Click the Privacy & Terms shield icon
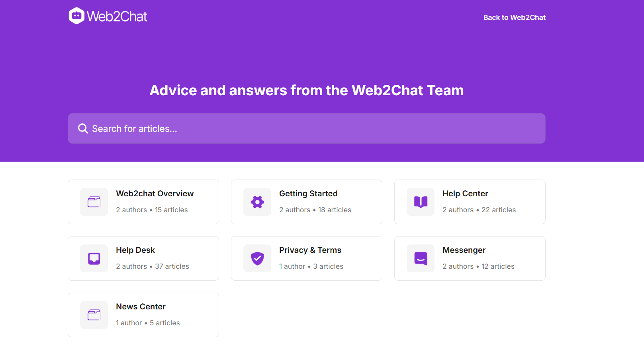This screenshot has height=346, width=644. 257,258
